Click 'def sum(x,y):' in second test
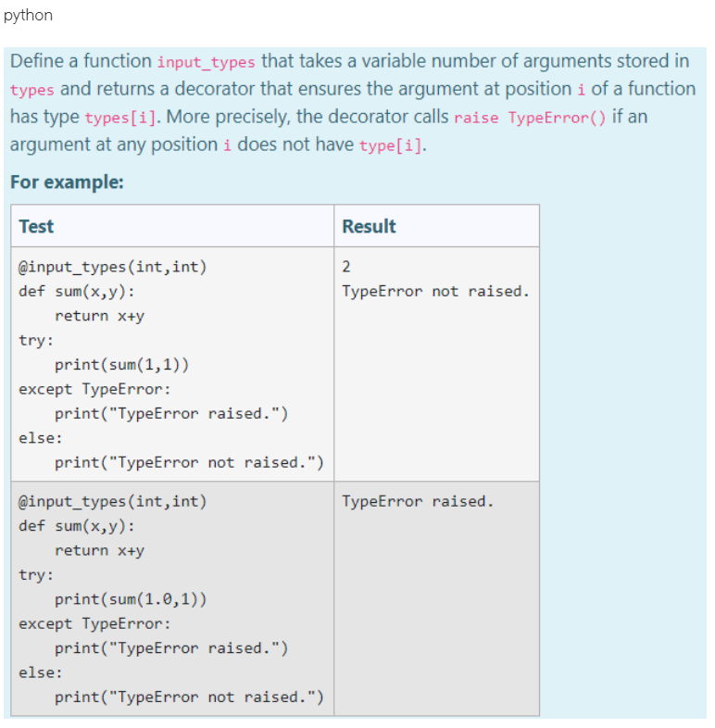This screenshot has height=728, width=715. (x=77, y=526)
